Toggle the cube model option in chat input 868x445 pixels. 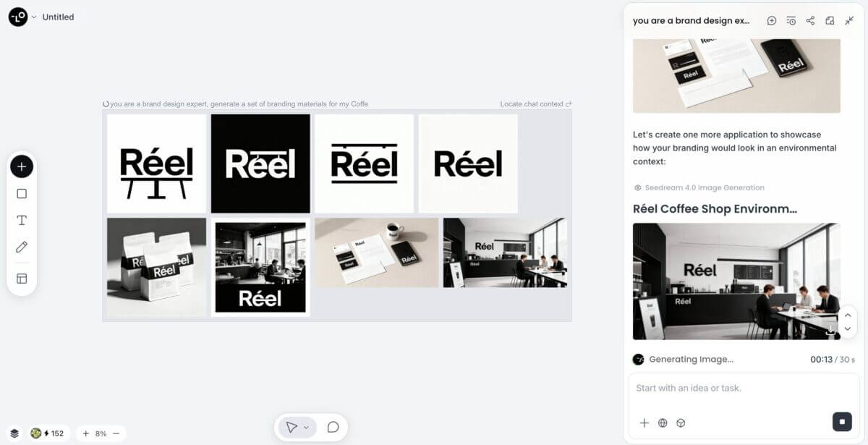point(681,423)
